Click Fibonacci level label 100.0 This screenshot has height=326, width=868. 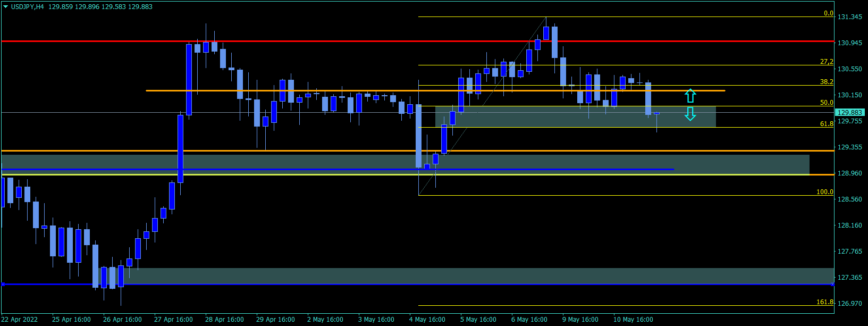(825, 192)
